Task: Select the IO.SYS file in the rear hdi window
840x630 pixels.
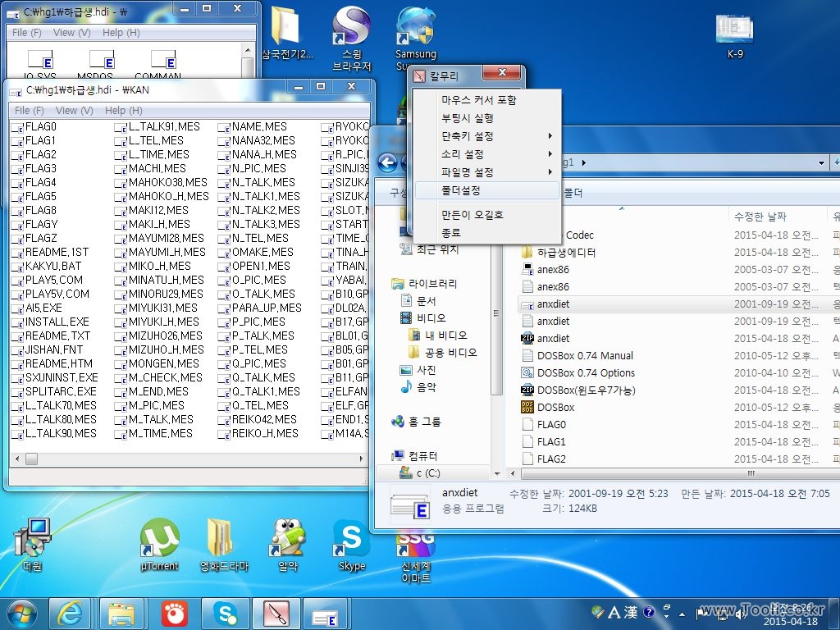Action: (40, 64)
